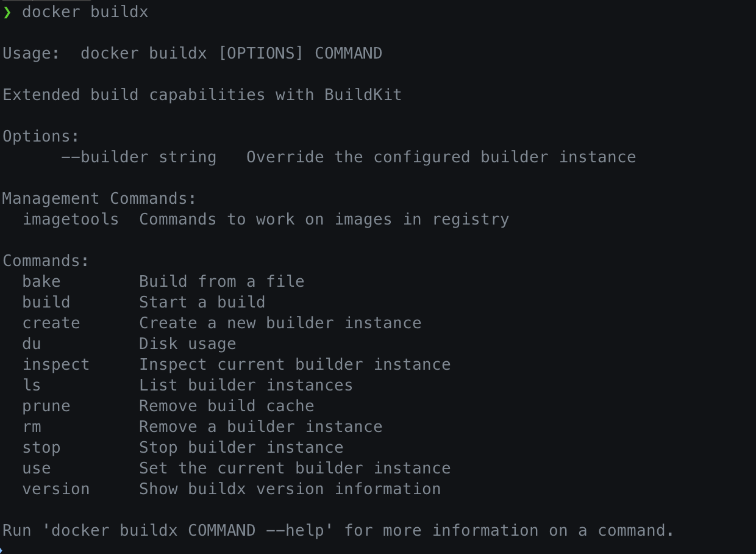The image size is (756, 554).
Task: Click the green prompt chevron symbol
Action: tap(7, 12)
